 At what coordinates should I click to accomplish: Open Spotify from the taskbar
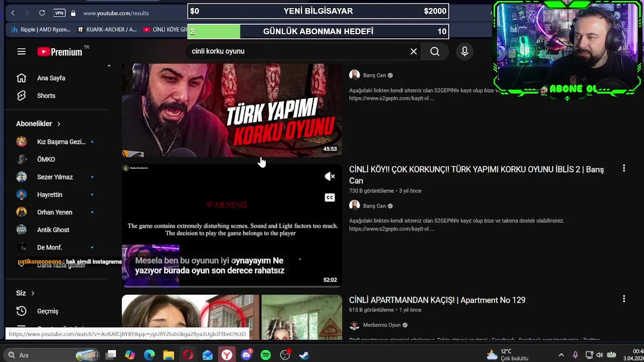coord(266,355)
